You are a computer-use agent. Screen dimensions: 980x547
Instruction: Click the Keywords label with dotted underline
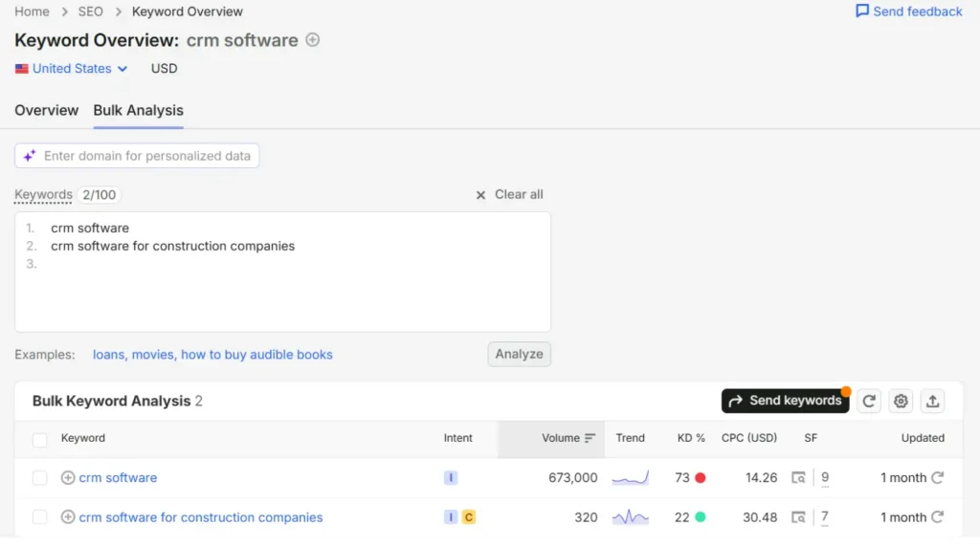(43, 195)
